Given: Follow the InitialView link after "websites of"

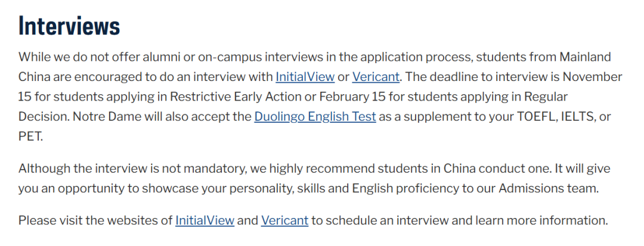Looking at the screenshot, I should tap(205, 220).
